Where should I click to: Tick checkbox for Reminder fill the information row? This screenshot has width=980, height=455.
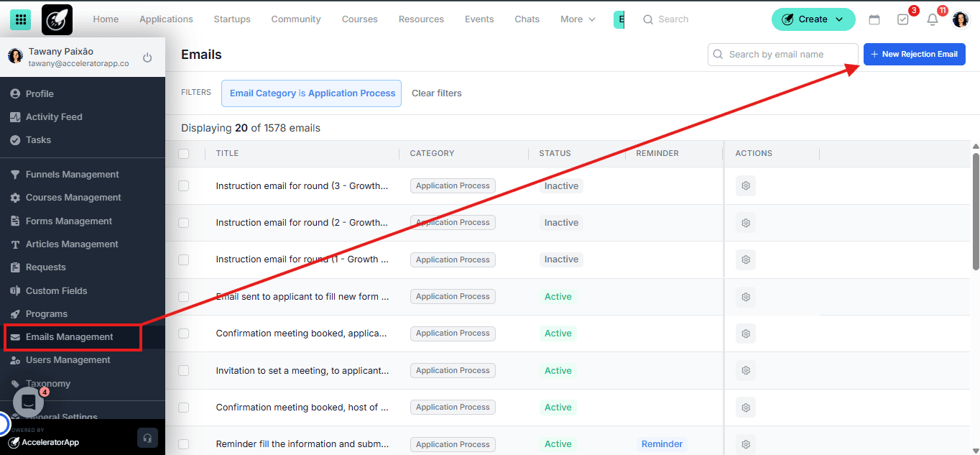tap(184, 444)
